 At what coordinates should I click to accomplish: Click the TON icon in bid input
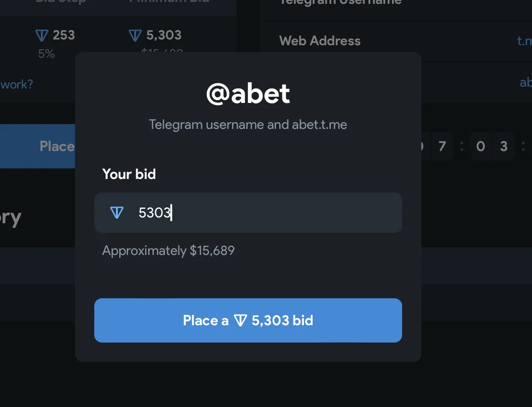pyautogui.click(x=117, y=213)
